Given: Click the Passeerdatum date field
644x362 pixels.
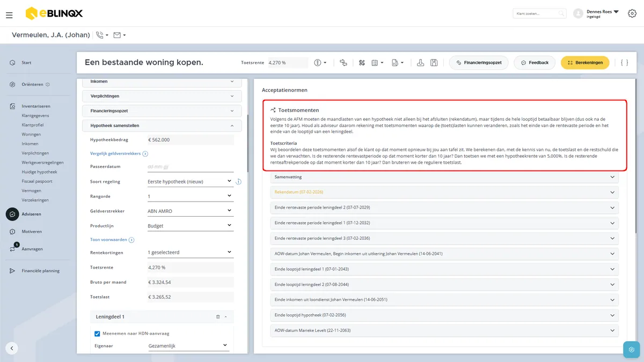Looking at the screenshot, I should point(190,167).
